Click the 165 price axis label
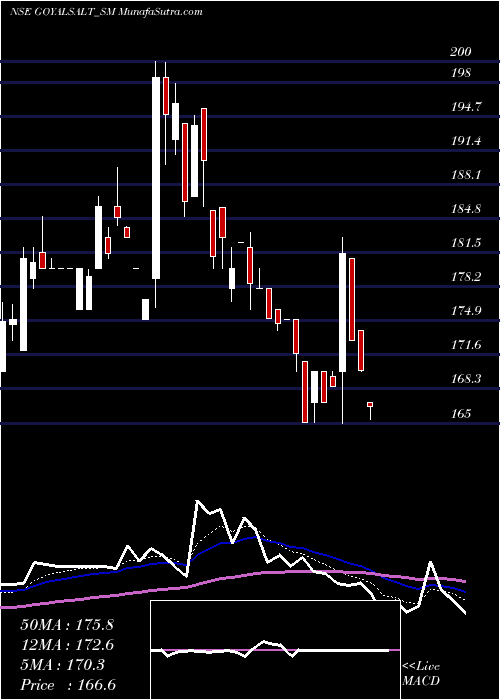This screenshot has height=700, width=500. coord(460,413)
